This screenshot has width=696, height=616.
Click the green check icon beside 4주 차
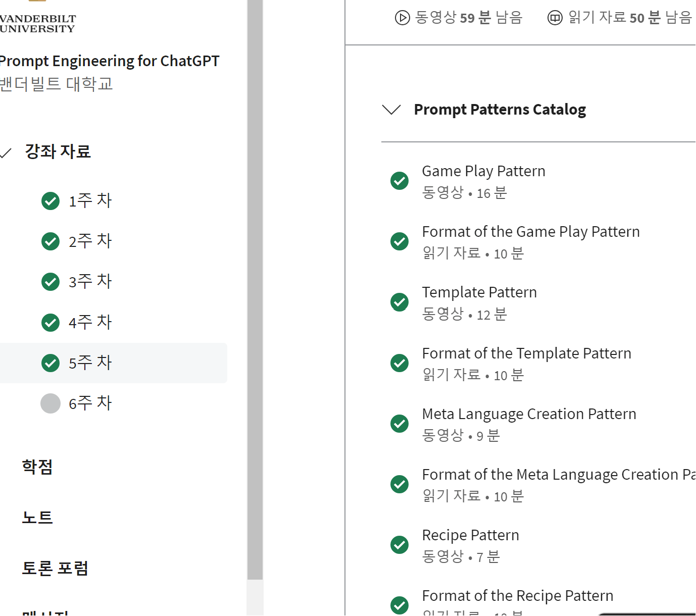(51, 322)
